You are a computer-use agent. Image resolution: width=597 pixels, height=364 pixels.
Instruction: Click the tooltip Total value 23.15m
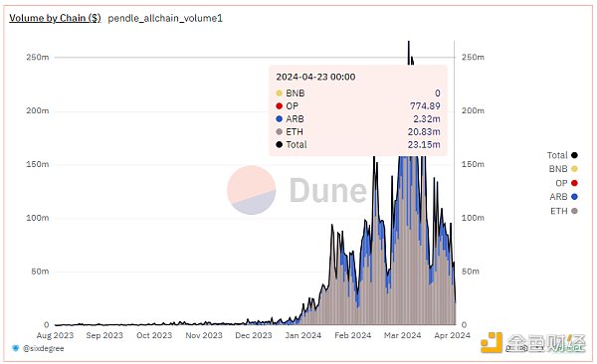coord(424,144)
